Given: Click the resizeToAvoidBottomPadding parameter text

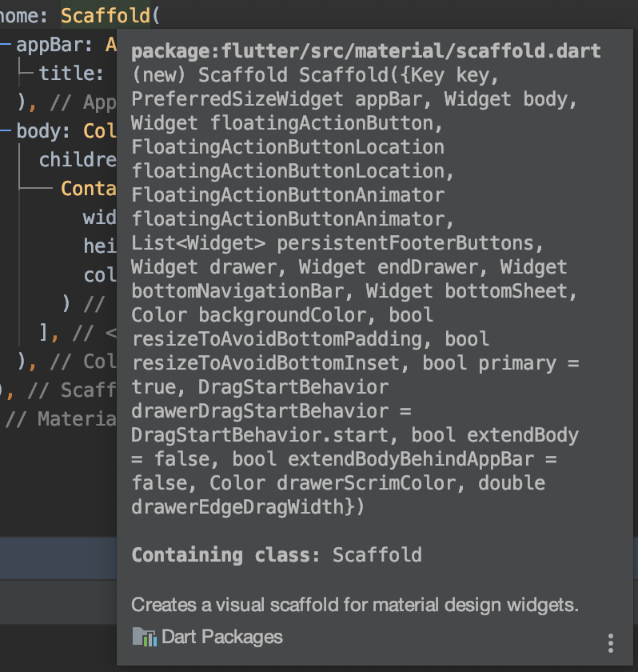Looking at the screenshot, I should pos(277,339).
